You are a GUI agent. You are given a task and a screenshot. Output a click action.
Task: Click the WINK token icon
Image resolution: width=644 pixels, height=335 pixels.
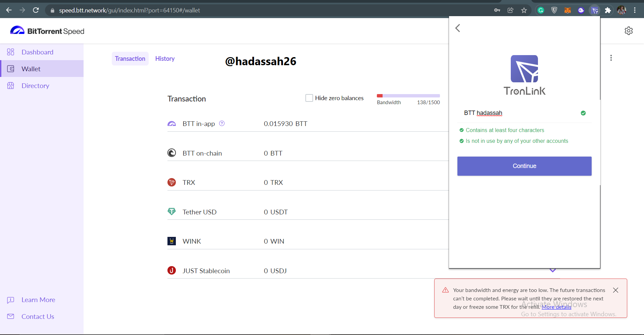pyautogui.click(x=171, y=241)
